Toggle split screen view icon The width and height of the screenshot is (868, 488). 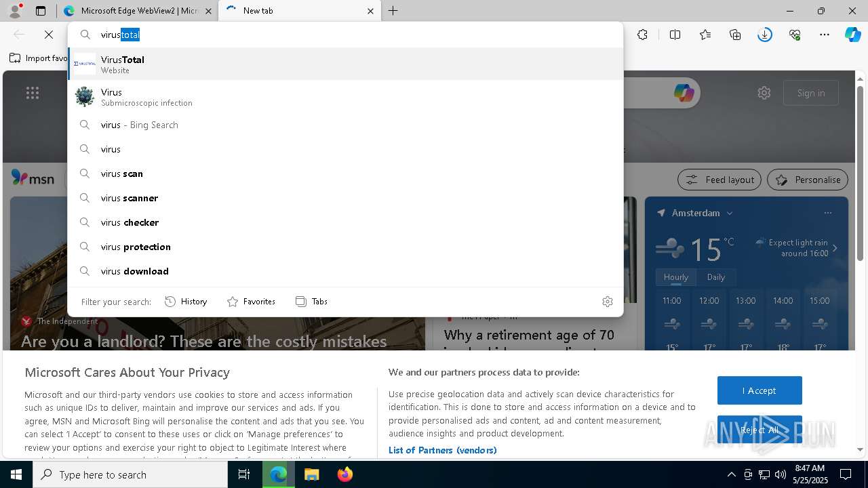[x=675, y=35]
